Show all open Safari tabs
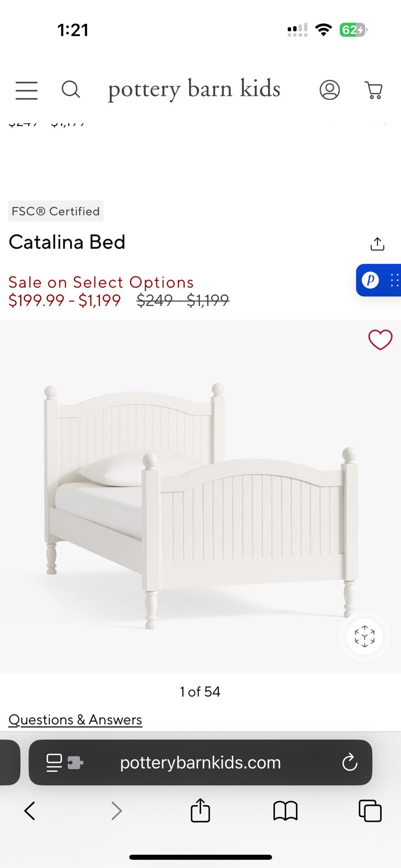Image resolution: width=401 pixels, height=868 pixels. coord(370,811)
